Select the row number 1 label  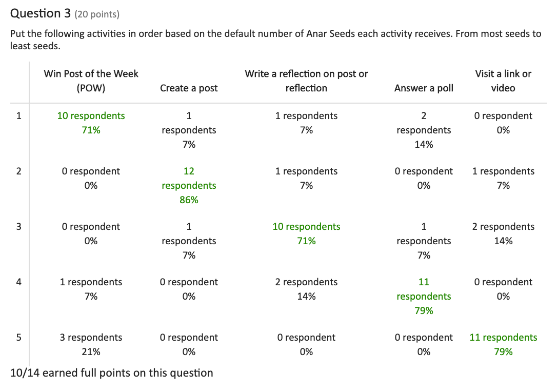pyautogui.click(x=19, y=115)
